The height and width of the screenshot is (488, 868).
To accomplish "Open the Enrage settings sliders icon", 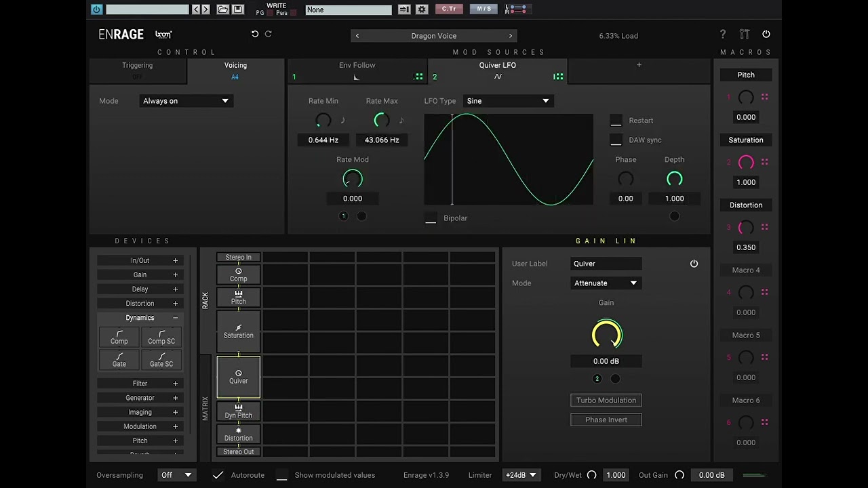I will point(745,34).
